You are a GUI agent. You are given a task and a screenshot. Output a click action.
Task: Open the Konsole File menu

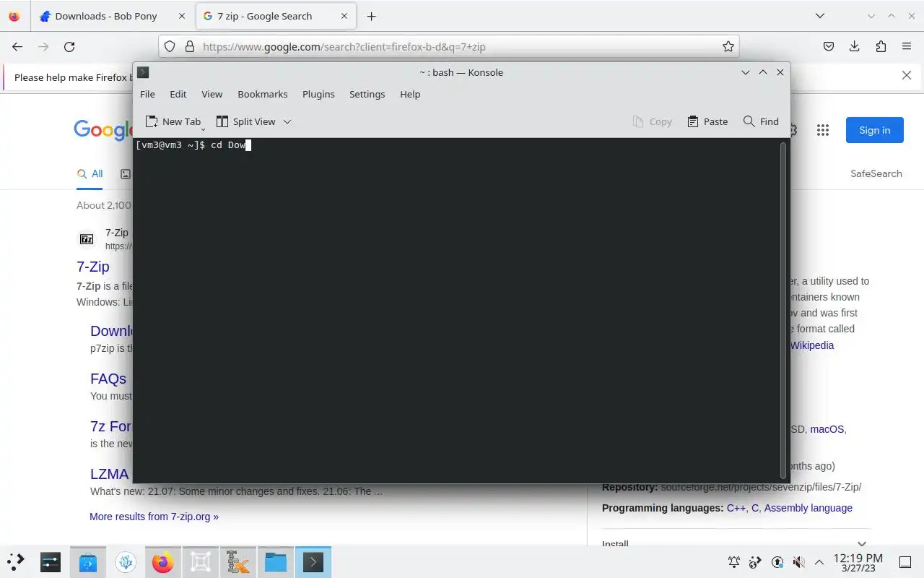[147, 94]
